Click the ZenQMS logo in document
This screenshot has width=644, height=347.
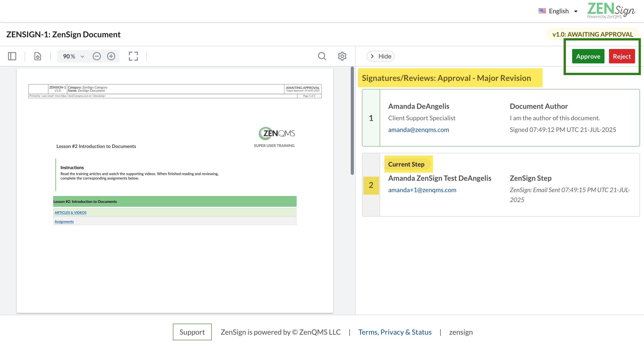coord(276,133)
